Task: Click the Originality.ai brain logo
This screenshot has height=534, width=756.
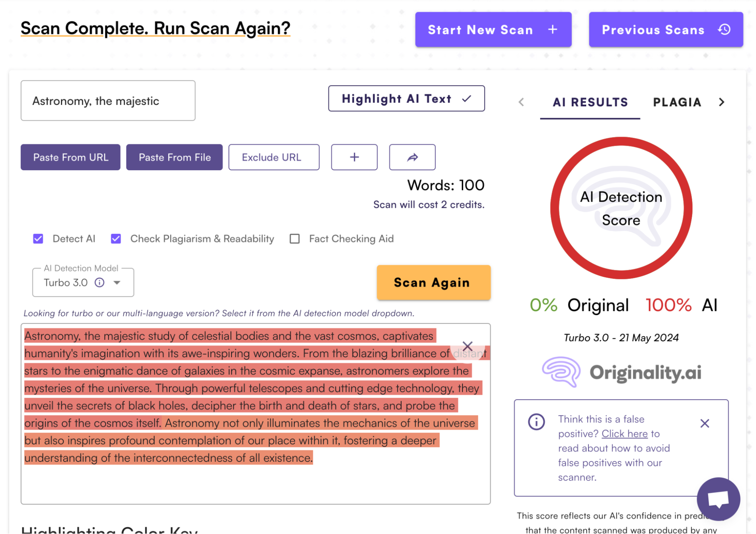Action: click(x=561, y=372)
